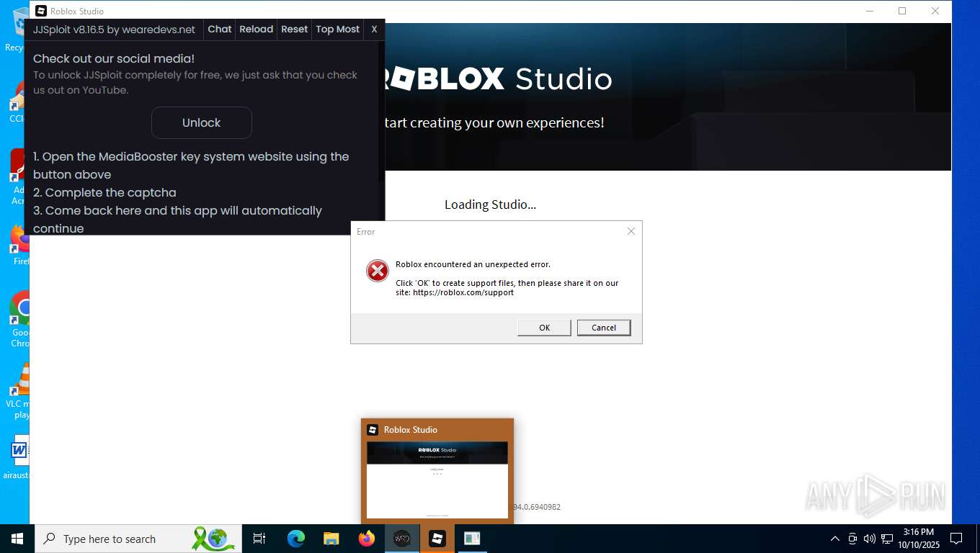Viewport: 980px width, 553px height.
Task: Click the Unlock button in JJSploit
Action: (201, 122)
